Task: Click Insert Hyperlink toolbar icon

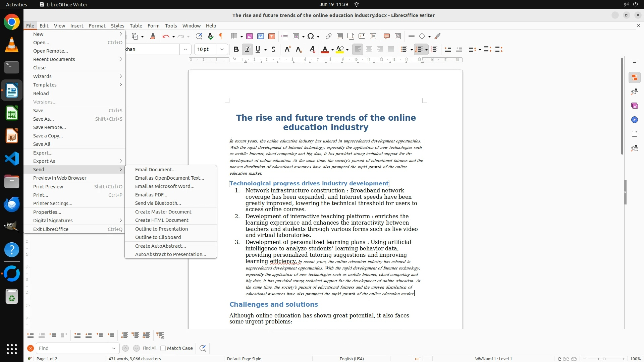Action: coord(329,36)
